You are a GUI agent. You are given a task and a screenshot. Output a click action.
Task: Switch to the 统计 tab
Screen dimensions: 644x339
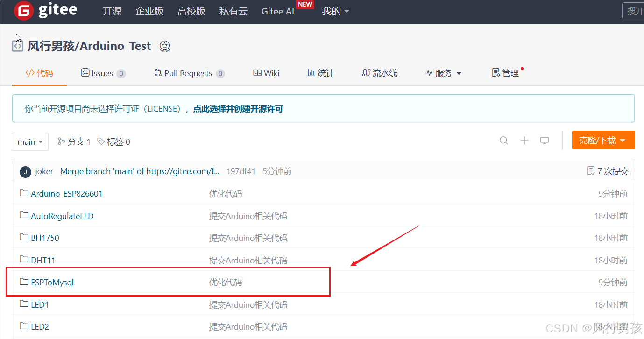(321, 73)
